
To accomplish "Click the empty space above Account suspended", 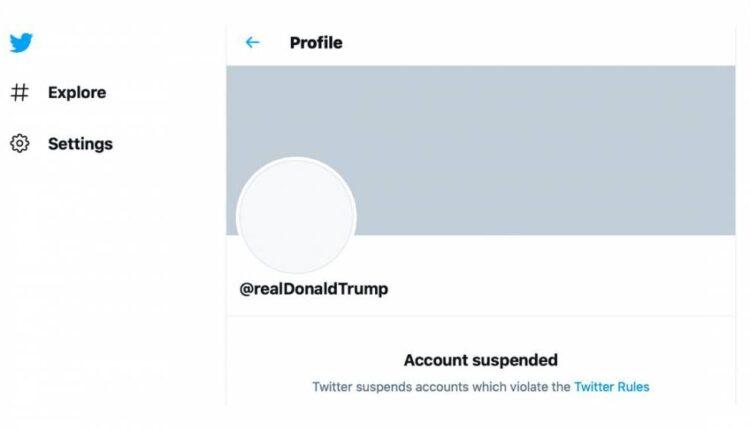I will (480, 335).
